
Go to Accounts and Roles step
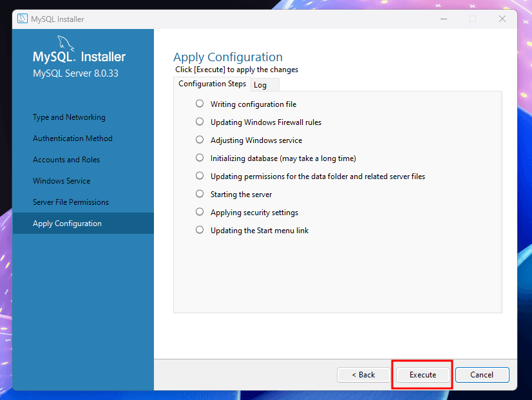[66, 160]
